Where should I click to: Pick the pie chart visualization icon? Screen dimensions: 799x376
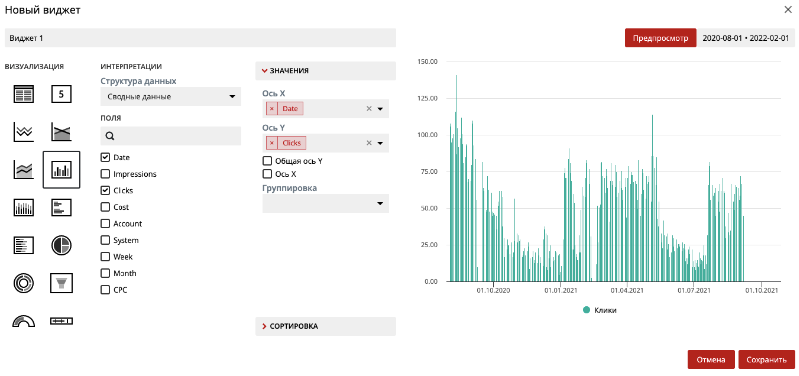(61, 245)
